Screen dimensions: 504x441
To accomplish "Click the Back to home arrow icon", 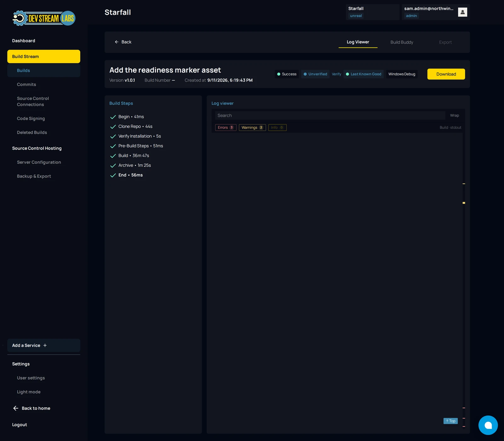I will pyautogui.click(x=16, y=408).
